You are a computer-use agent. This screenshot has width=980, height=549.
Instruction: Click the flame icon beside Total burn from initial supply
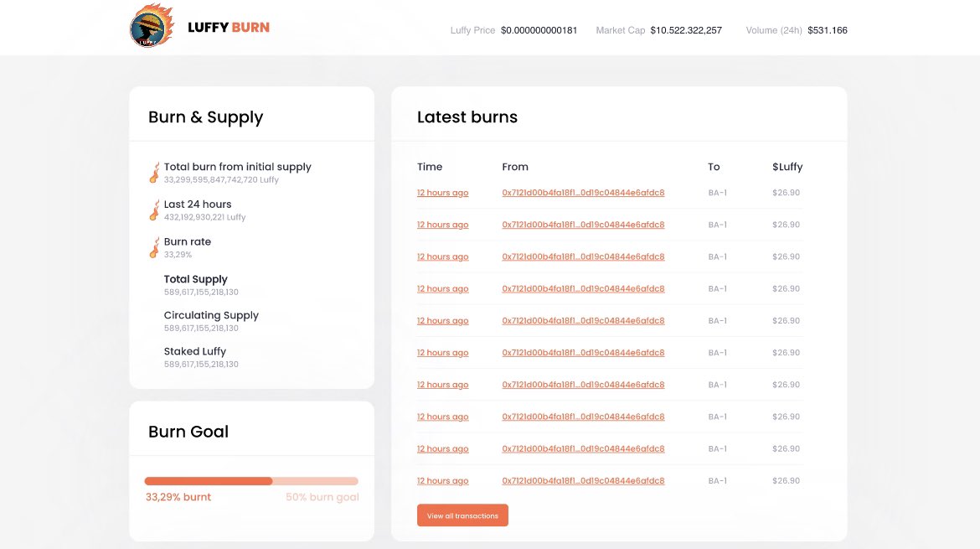click(154, 173)
